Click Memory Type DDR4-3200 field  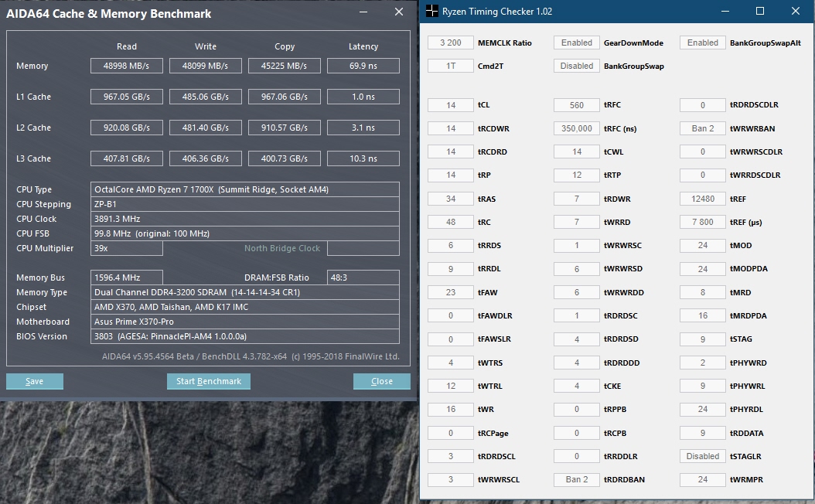[245, 292]
